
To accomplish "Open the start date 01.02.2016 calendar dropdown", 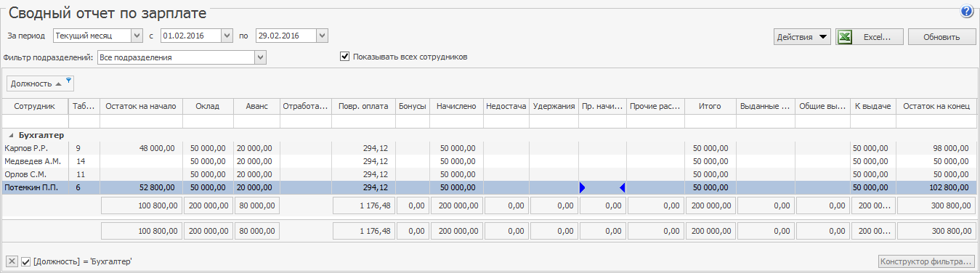I will click(x=227, y=35).
